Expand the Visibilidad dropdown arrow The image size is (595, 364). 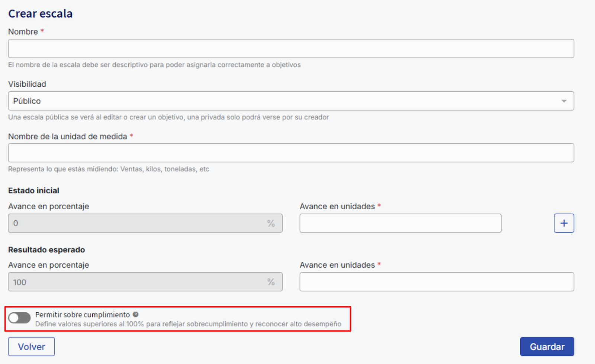tap(564, 101)
